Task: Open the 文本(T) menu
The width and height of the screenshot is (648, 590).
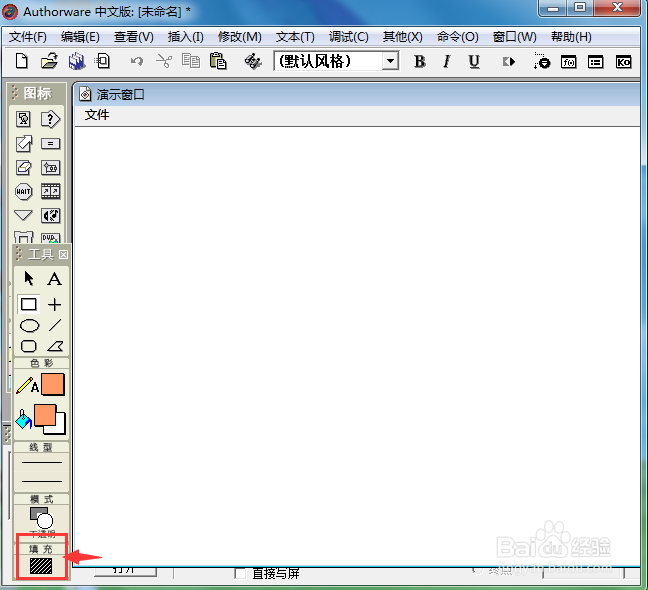Action: (x=295, y=37)
